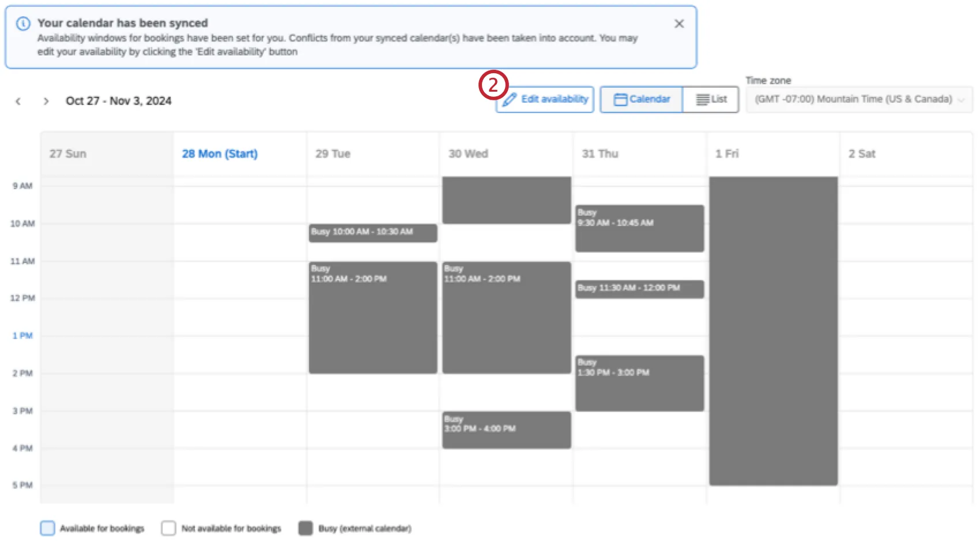980x542 pixels.
Task: Click the Busy external calendar legend swatch
Action: (x=305, y=528)
